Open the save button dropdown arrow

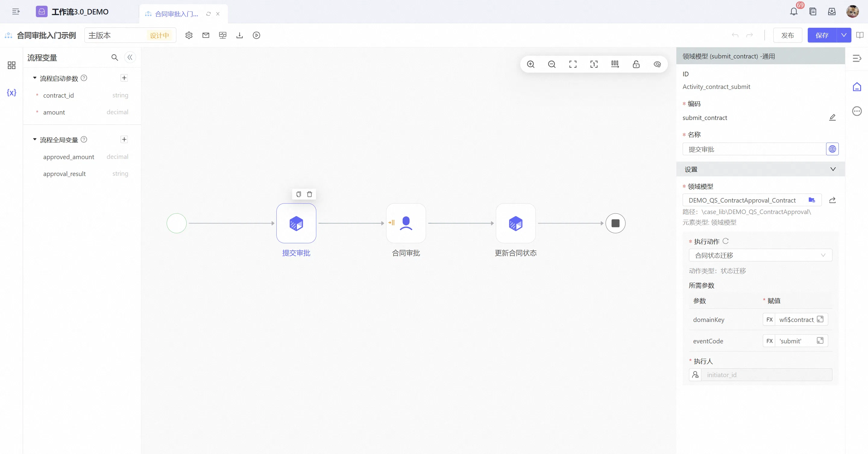coord(844,35)
